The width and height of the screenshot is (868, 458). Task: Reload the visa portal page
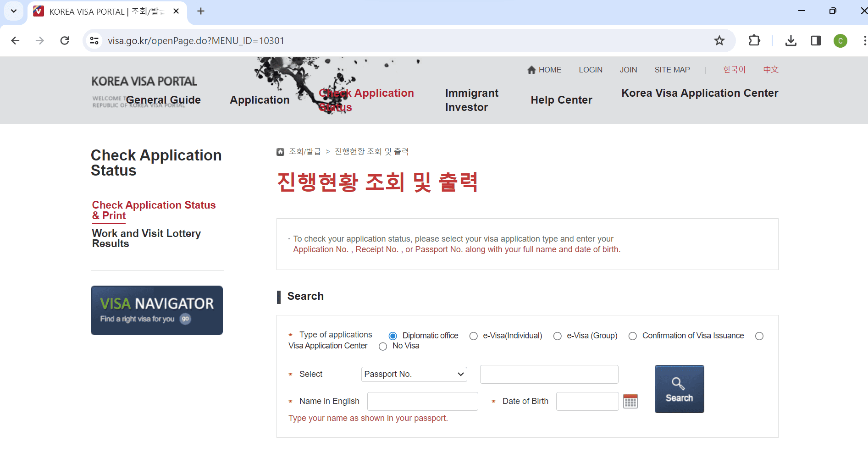[65, 41]
